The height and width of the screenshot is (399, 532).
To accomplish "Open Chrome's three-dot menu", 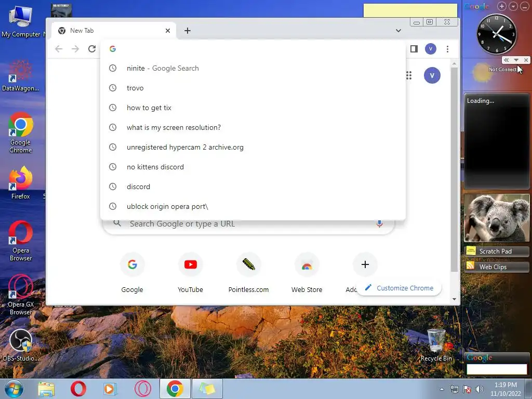I will pos(447,49).
